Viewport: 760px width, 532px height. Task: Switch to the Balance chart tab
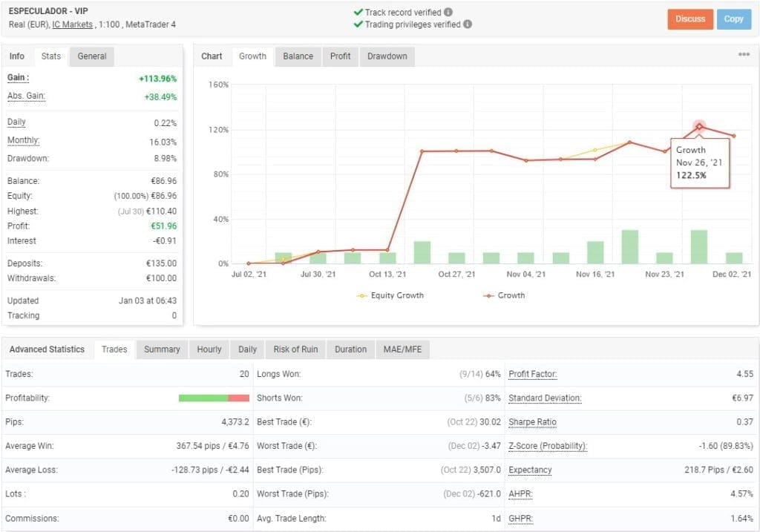click(297, 56)
